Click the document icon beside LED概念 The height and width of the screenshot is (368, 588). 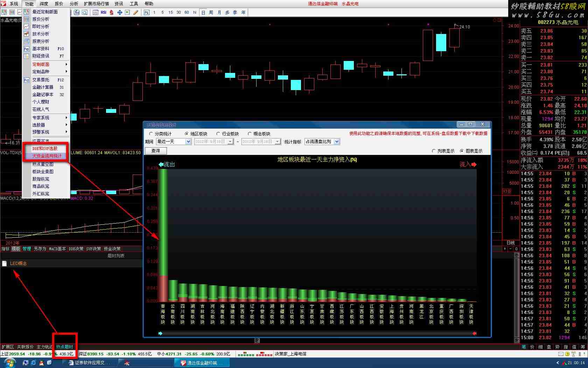tap(4, 264)
